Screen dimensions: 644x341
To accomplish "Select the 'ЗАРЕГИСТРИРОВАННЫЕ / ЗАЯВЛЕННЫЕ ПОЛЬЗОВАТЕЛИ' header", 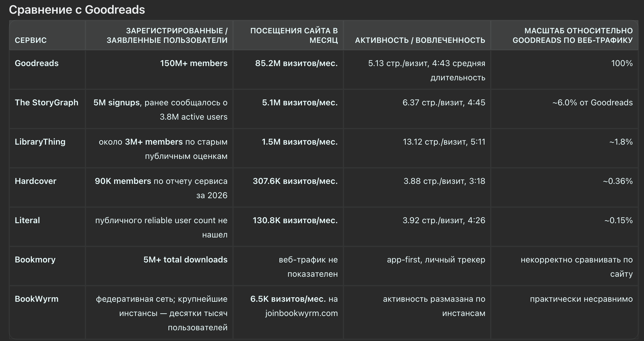I will tap(167, 35).
